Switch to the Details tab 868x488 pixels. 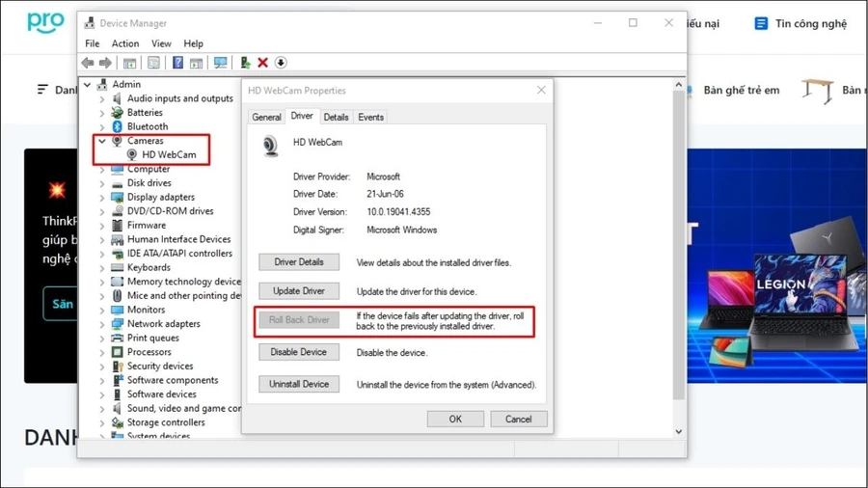tap(336, 117)
